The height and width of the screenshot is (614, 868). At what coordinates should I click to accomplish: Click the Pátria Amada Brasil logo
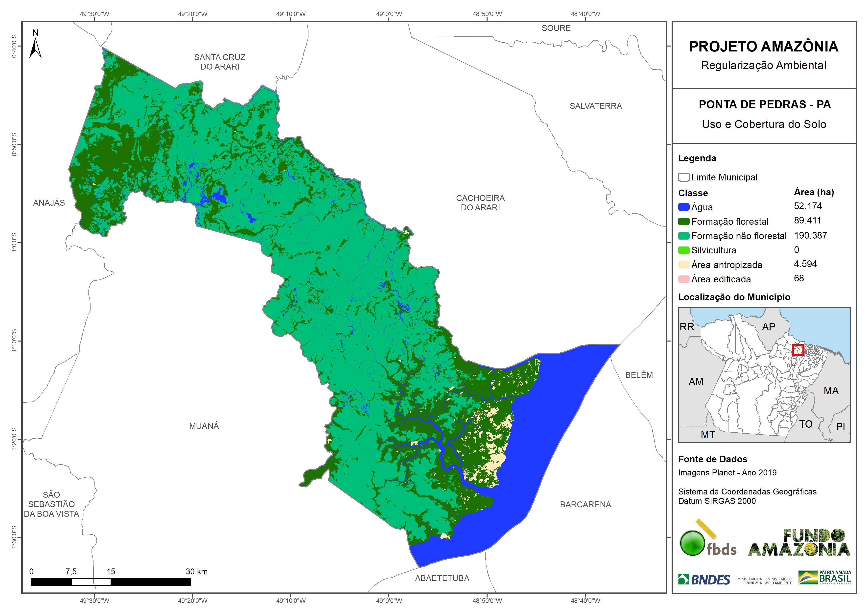(825, 578)
